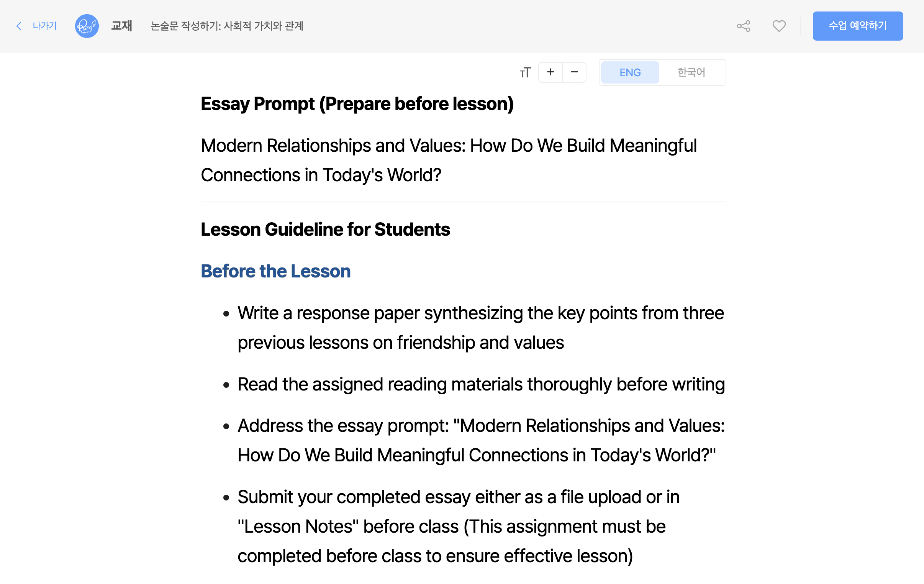Favorite this material with heart icon

(778, 26)
